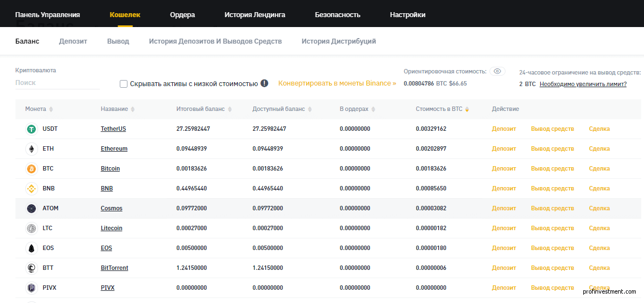Image resolution: width=644 pixels, height=303 pixels.
Task: Open the Панель Управления menu
Action: point(47,15)
